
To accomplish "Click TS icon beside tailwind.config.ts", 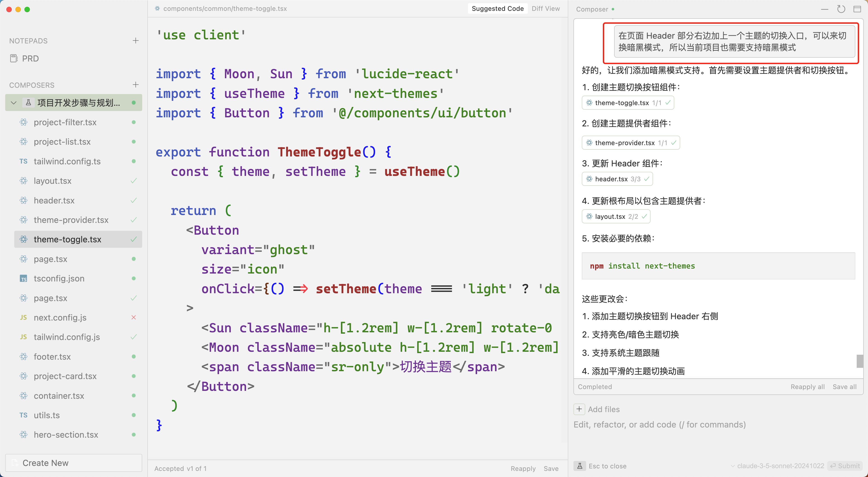I will (23, 161).
